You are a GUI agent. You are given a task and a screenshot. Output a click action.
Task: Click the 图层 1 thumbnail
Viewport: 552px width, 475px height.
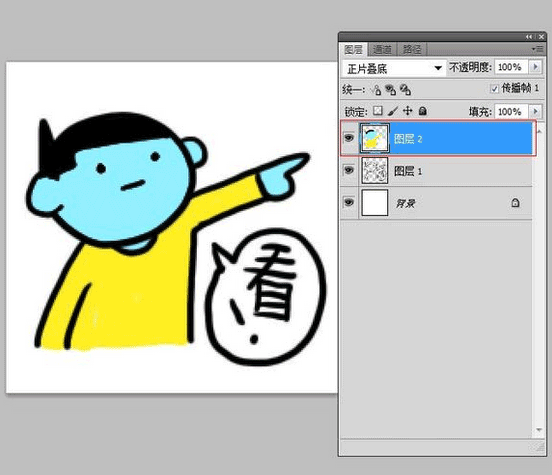(375, 170)
